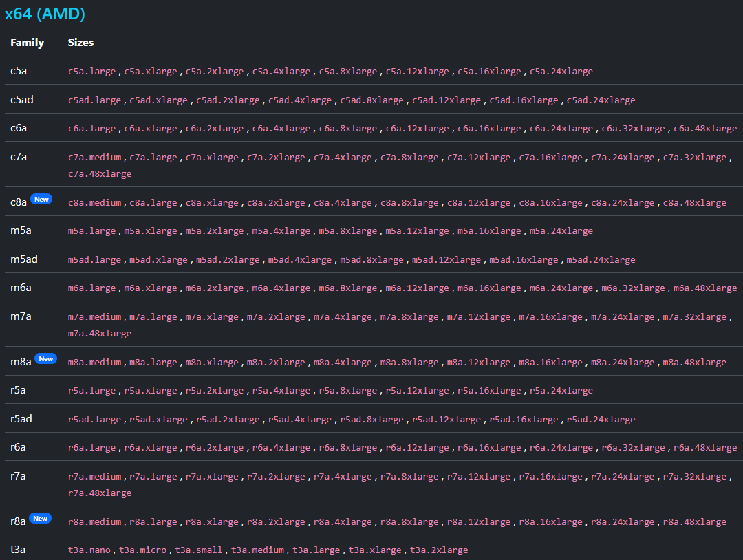Open the r6a.2xlarge instance link
This screenshot has height=560, width=743.
(214, 448)
